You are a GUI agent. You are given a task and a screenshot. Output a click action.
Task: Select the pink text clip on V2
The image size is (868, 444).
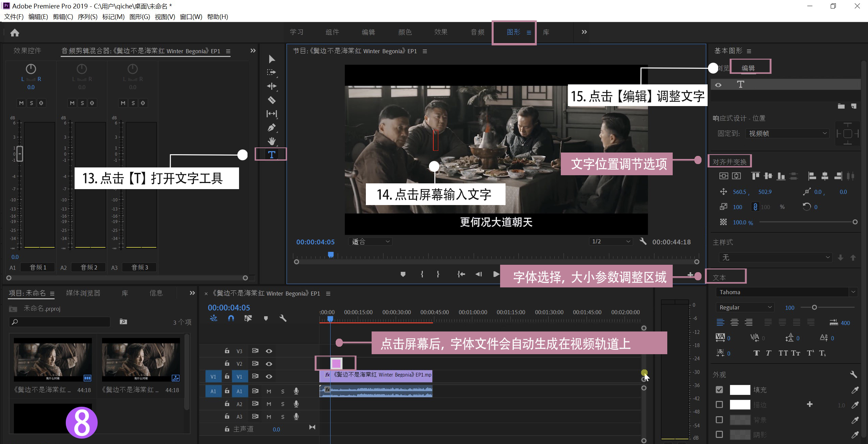[336, 363]
